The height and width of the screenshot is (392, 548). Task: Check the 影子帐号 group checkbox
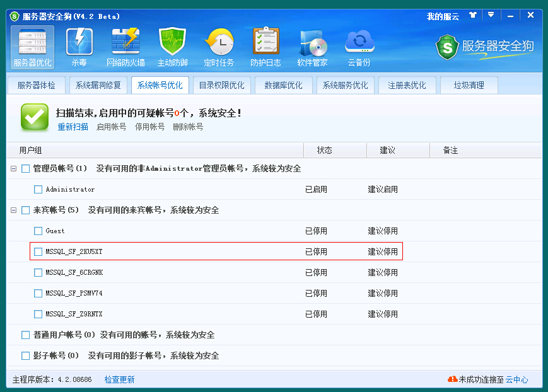[x=25, y=355]
